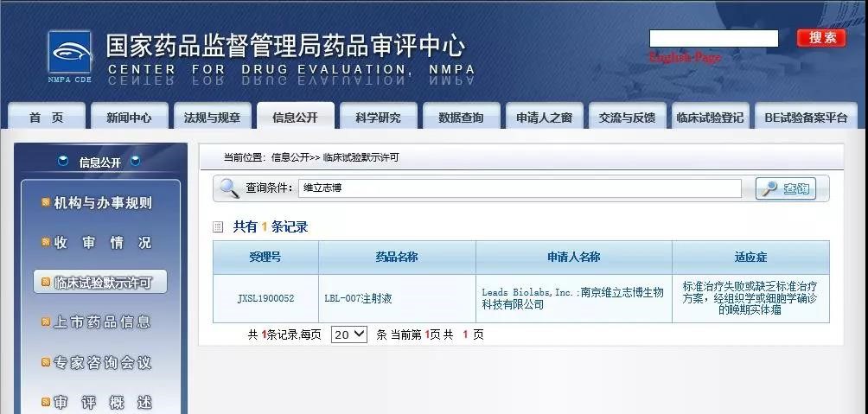Click the NMPA CDE logo icon
This screenshot has height=414, width=868.
coord(70,53)
